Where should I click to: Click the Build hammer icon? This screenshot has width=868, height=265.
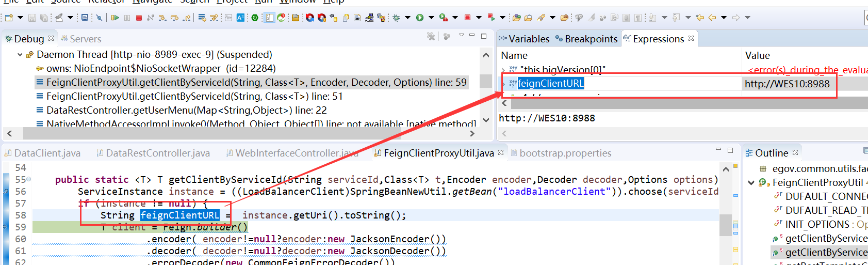59,18
